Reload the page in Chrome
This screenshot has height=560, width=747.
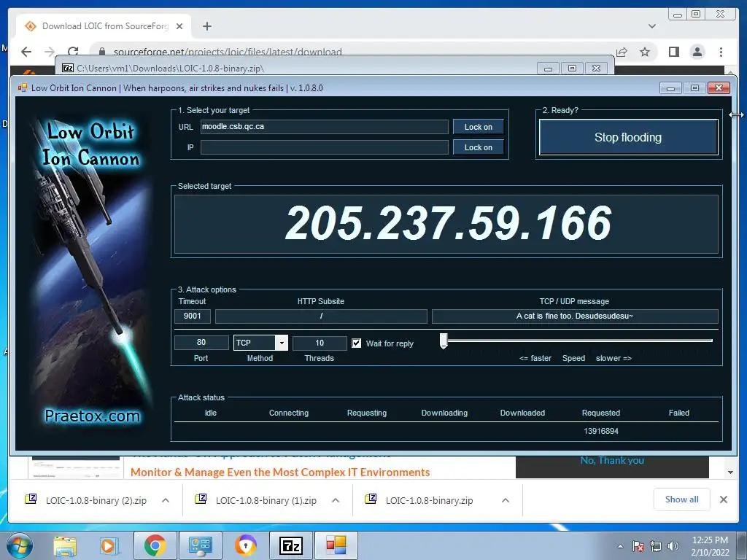click(x=73, y=52)
